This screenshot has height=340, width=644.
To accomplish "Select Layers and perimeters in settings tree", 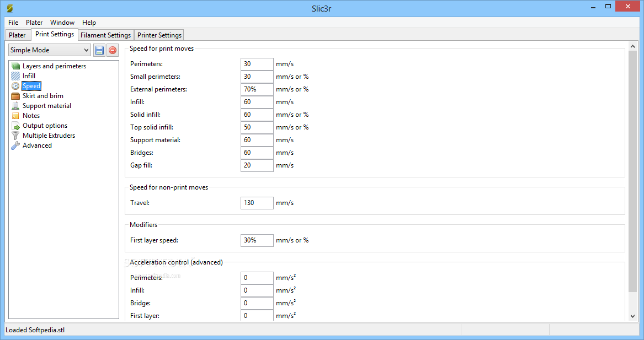I will pos(54,66).
